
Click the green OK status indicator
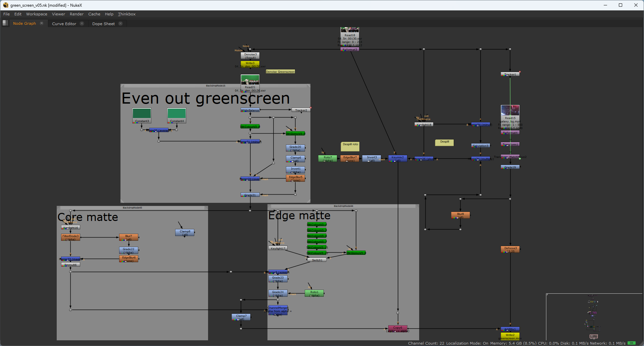click(x=632, y=343)
